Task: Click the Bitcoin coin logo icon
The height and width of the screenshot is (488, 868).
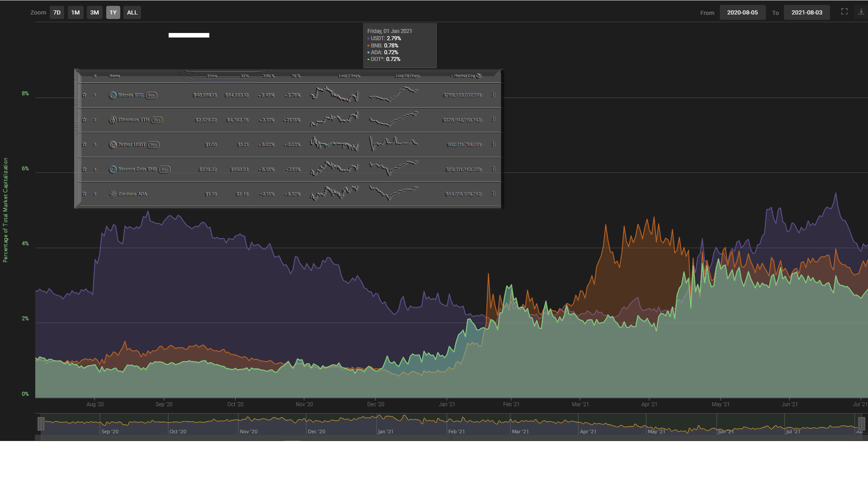Action: (x=113, y=95)
